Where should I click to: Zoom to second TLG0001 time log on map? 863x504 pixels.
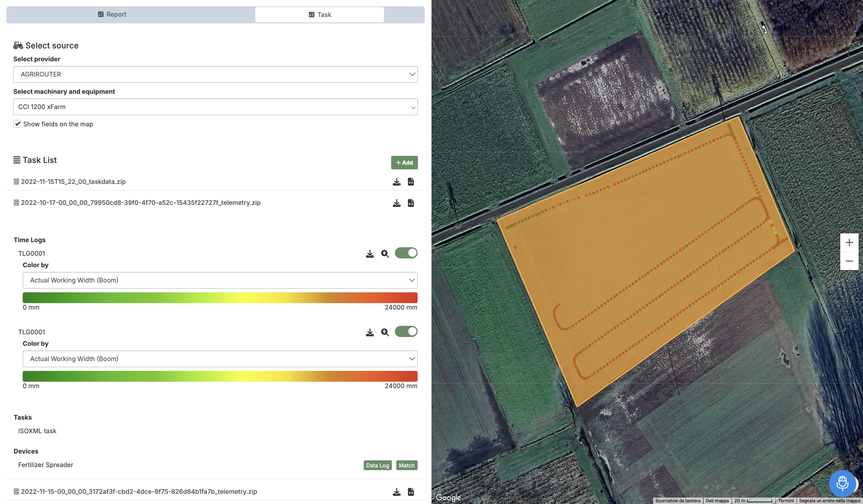(x=385, y=333)
